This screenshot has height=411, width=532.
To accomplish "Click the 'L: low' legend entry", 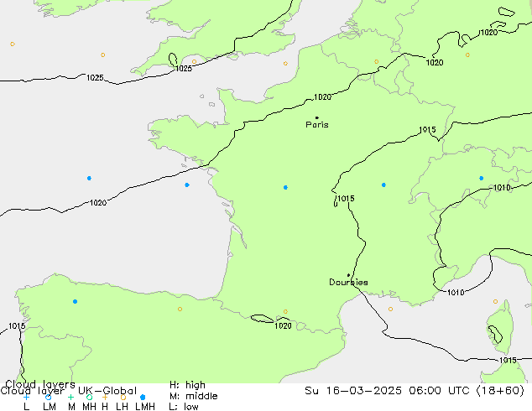I will point(184,407).
